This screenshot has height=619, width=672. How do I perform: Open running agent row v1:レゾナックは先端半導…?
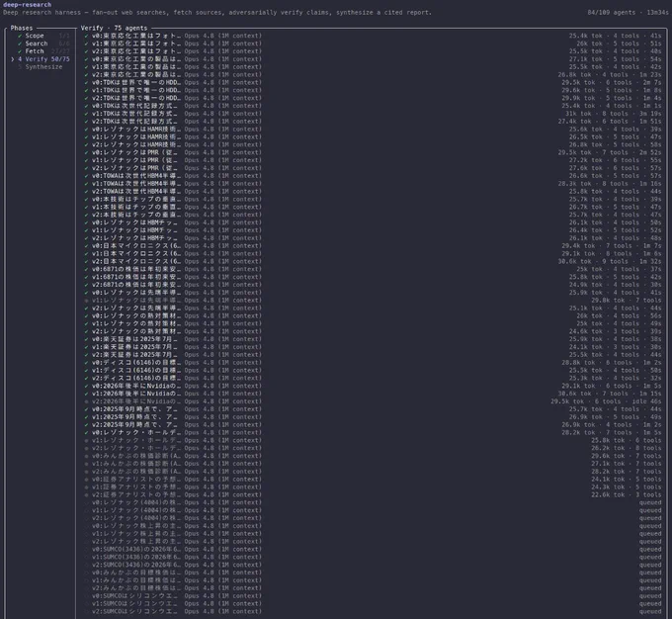pyautogui.click(x=373, y=301)
